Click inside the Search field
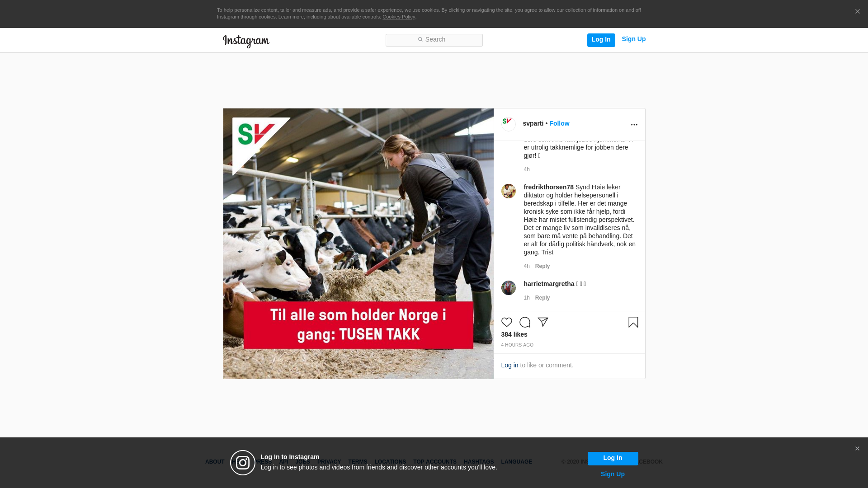 [434, 40]
